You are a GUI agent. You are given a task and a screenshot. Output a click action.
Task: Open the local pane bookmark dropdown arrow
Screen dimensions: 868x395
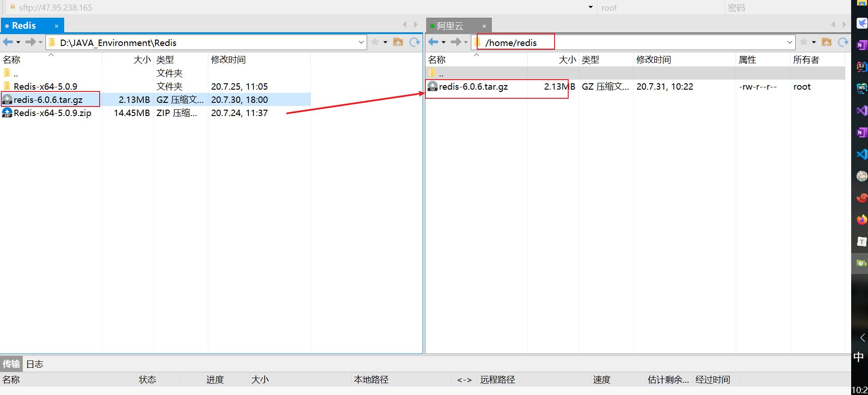click(385, 42)
